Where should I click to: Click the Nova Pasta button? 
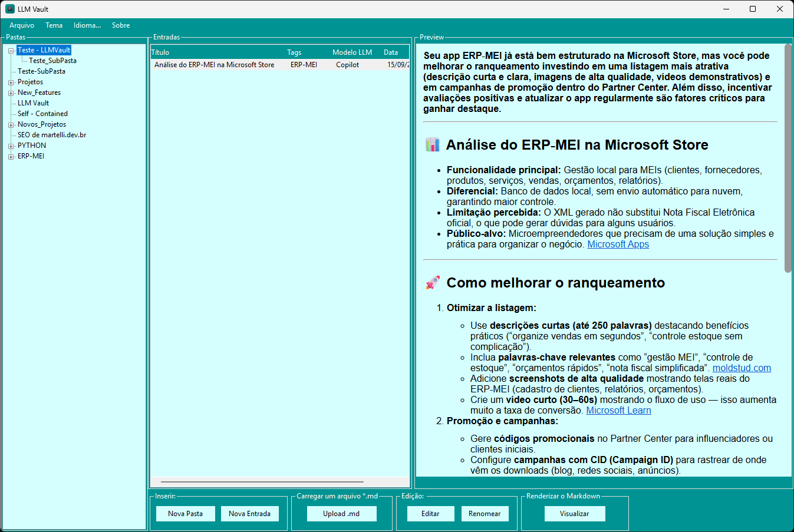[185, 514]
